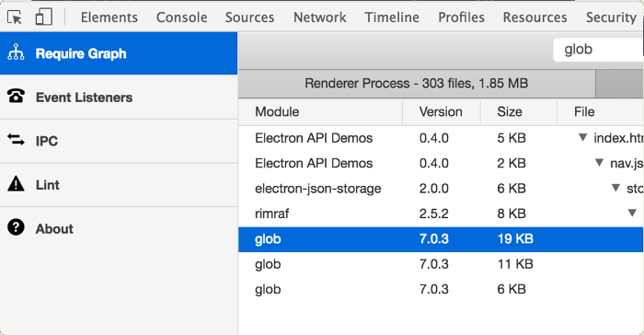The width and height of the screenshot is (644, 335).
Task: Click the Require Graph tree icon
Action: [x=16, y=52]
